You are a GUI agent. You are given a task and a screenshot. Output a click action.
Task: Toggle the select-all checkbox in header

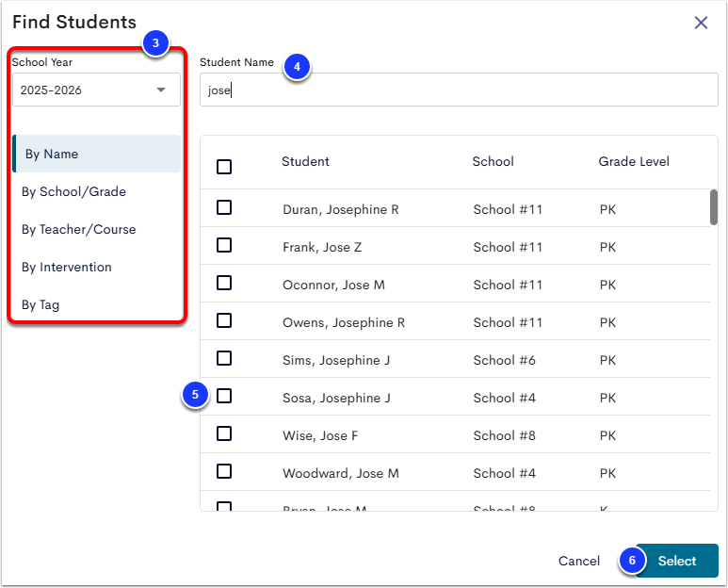click(224, 167)
